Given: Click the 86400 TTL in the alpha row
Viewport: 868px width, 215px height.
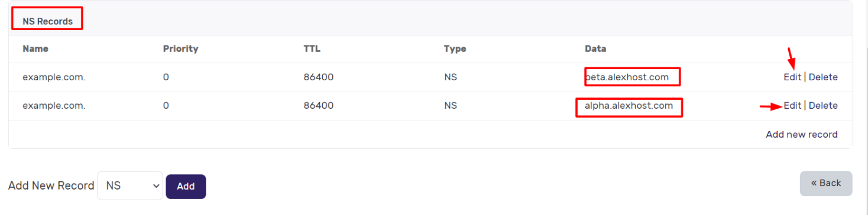Looking at the screenshot, I should coord(318,106).
